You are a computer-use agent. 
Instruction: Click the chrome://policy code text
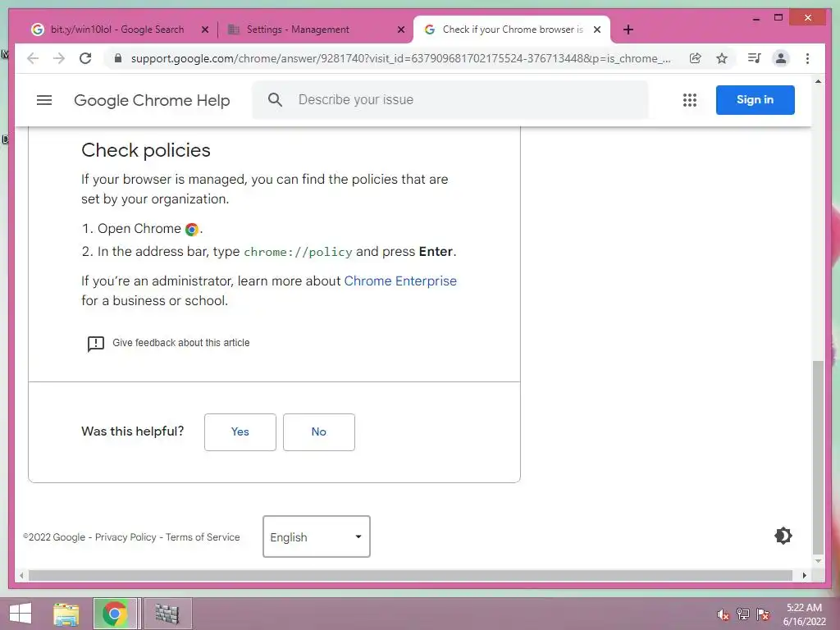[x=298, y=252]
